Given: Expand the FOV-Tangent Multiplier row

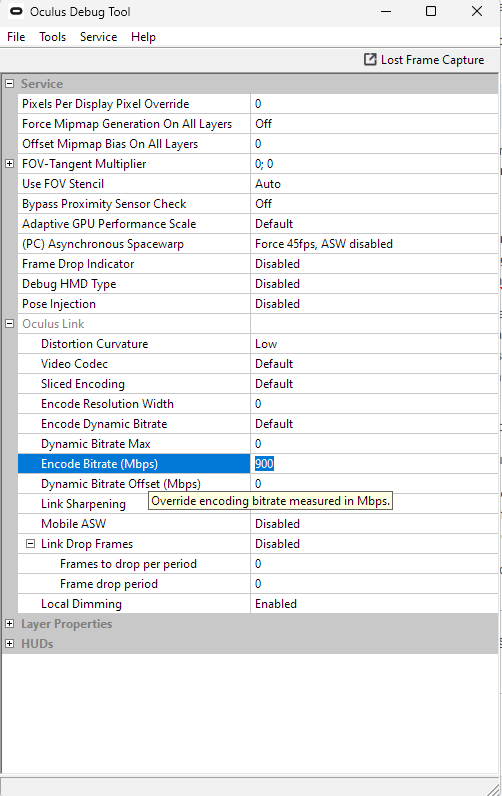Looking at the screenshot, I should pos(9,163).
